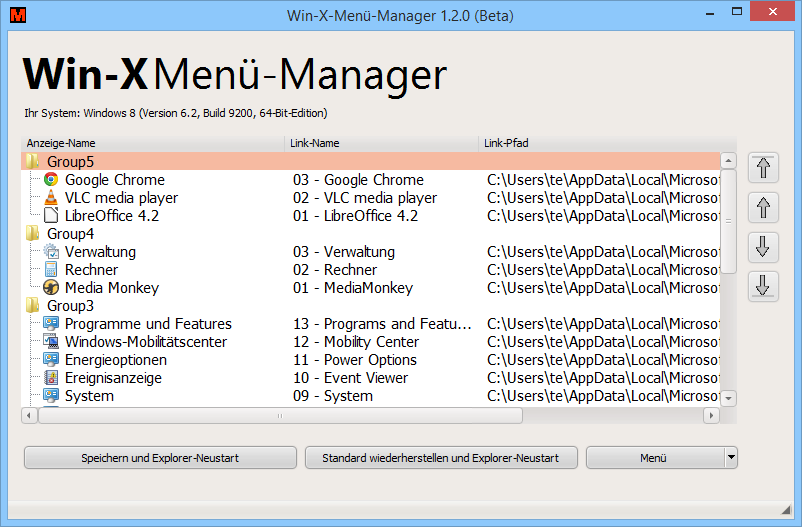Click the vertical scrollbar thumb
Viewport: 802px width, 527px height.
coord(728,221)
